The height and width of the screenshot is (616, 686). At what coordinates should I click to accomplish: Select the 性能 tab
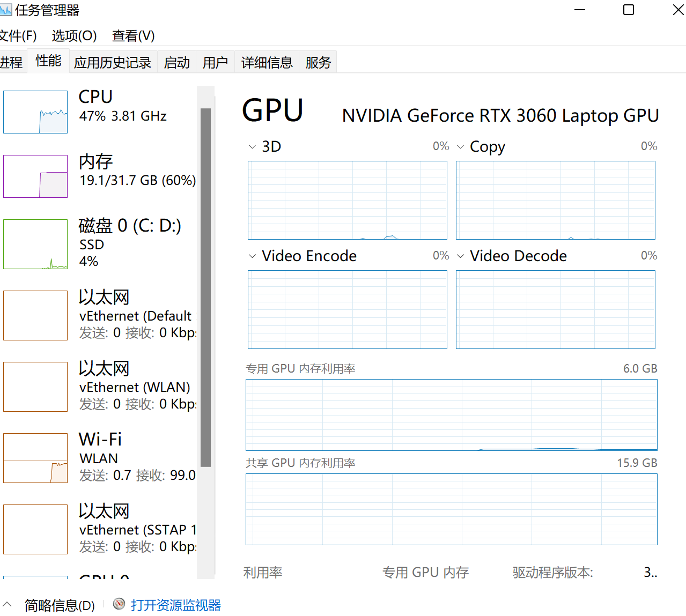pos(48,61)
